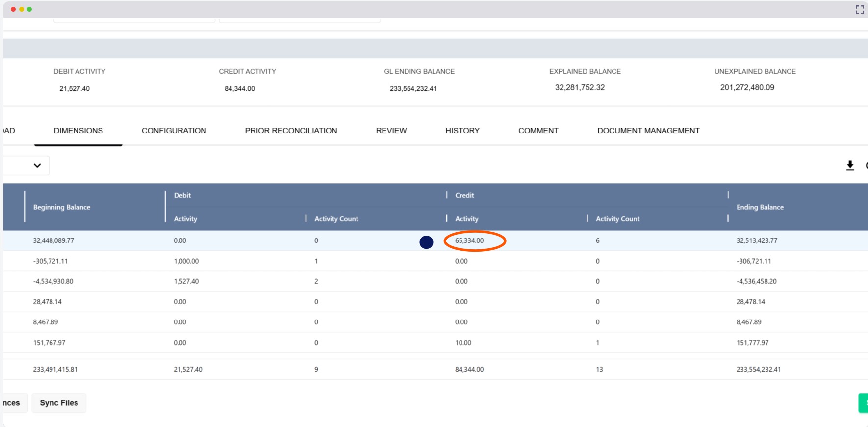Select the Dimensions tab
Image resolution: width=868 pixels, height=427 pixels.
[x=78, y=131]
